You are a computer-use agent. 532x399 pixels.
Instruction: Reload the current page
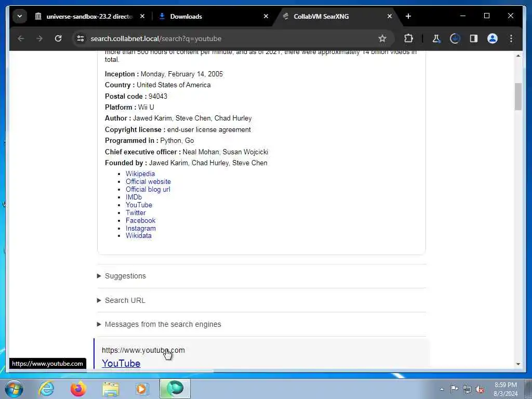[58, 38]
